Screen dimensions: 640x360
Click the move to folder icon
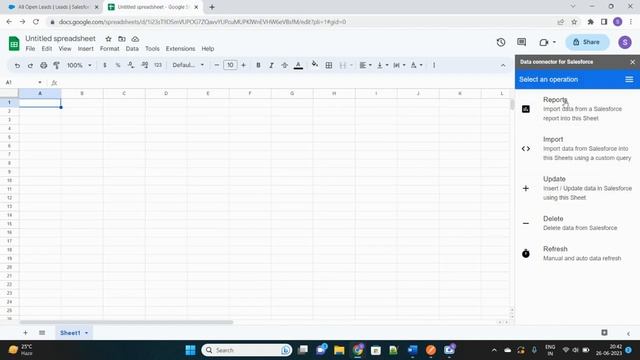point(122,39)
